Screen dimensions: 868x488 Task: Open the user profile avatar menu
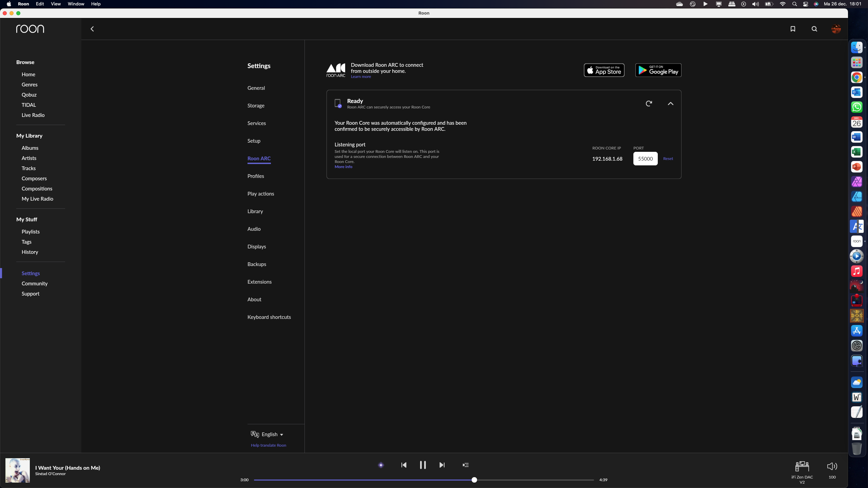[x=836, y=29]
